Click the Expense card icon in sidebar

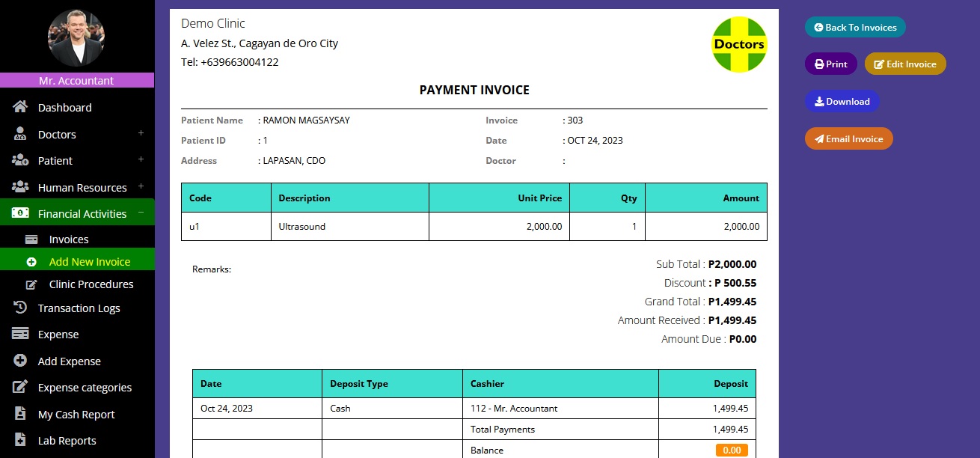tap(20, 334)
